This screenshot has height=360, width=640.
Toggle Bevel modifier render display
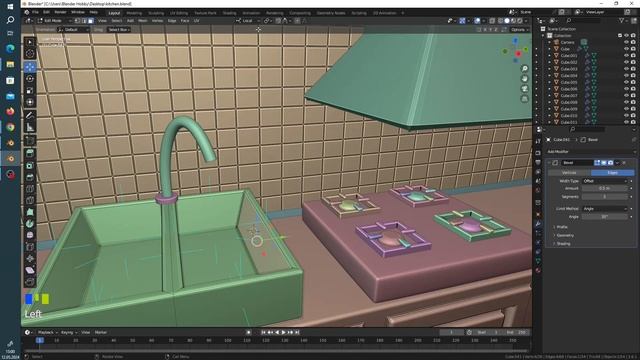[x=610, y=162]
